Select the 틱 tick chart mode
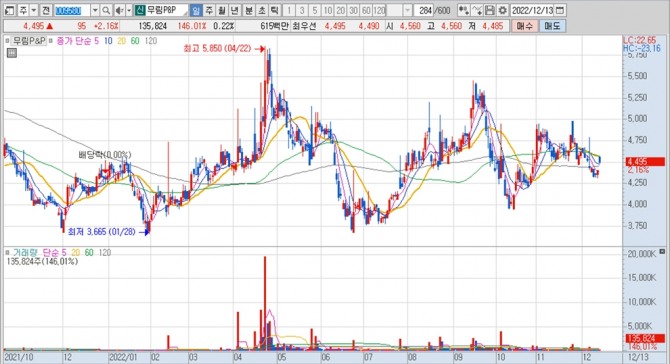 tap(275, 10)
